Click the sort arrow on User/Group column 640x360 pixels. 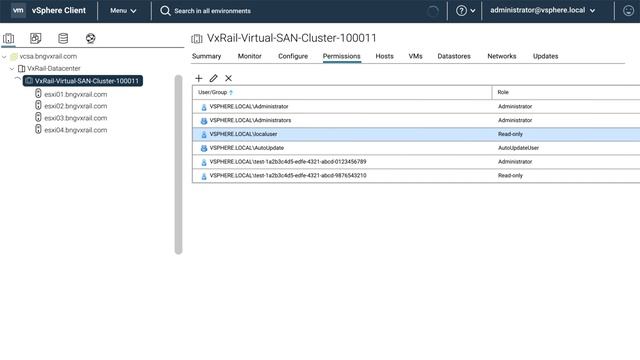point(231,93)
